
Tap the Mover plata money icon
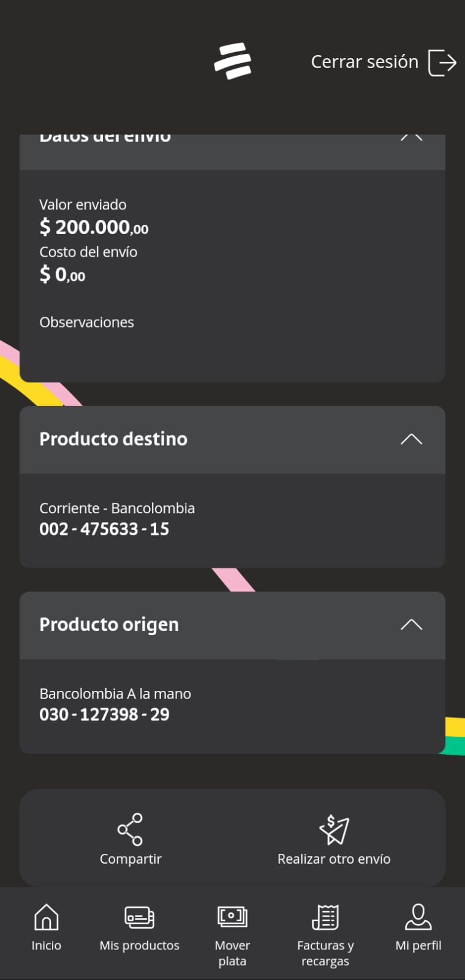coord(232,917)
